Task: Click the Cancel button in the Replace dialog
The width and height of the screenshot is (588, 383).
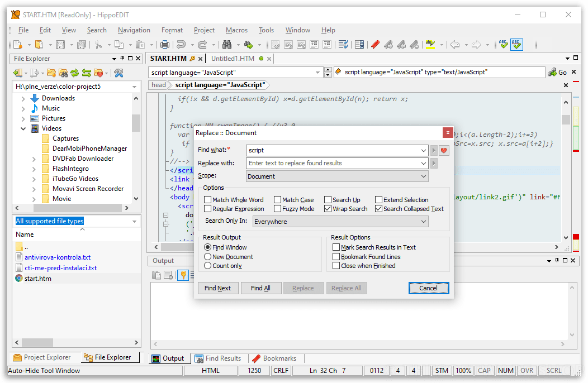Action: pos(428,288)
